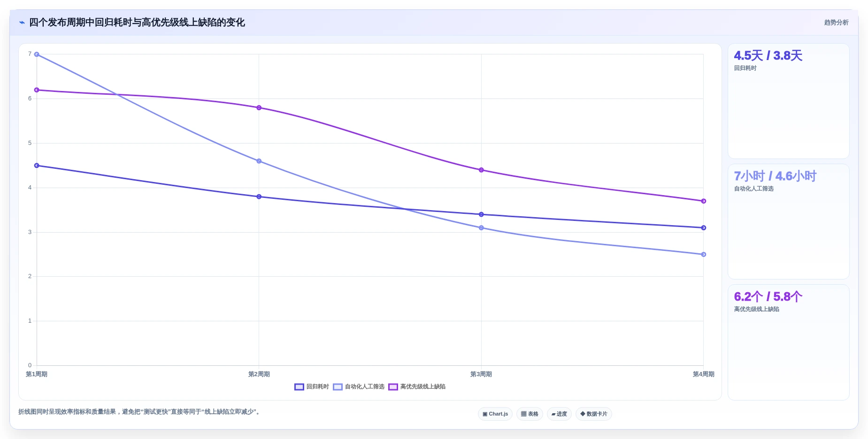The height and width of the screenshot is (439, 868).
Task: Click the 第2周期 x-axis label
Action: (x=259, y=374)
